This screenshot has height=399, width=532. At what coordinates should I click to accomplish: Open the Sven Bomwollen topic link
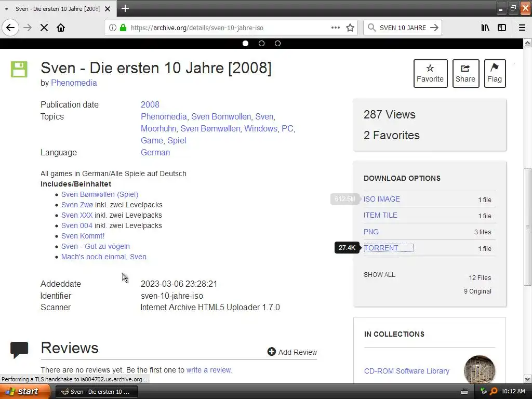221,116
